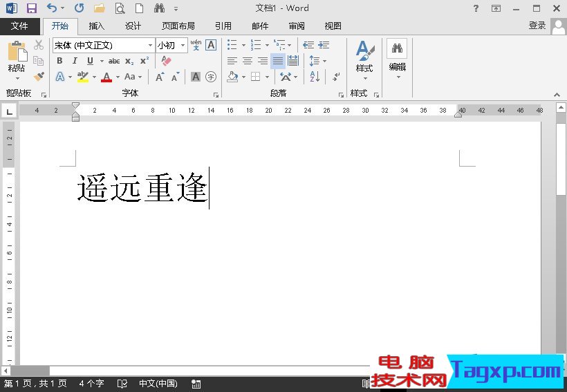Align the paragraph to the right

263,61
